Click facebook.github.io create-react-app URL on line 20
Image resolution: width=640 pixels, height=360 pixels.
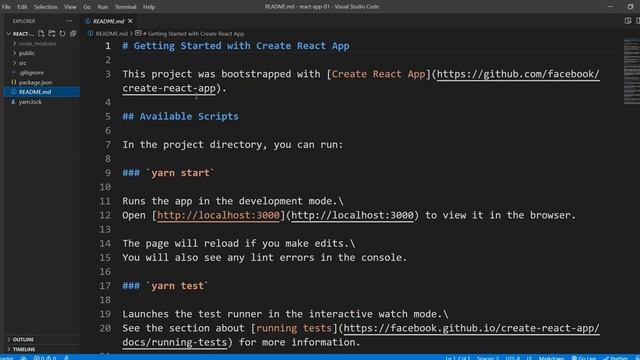tap(471, 328)
